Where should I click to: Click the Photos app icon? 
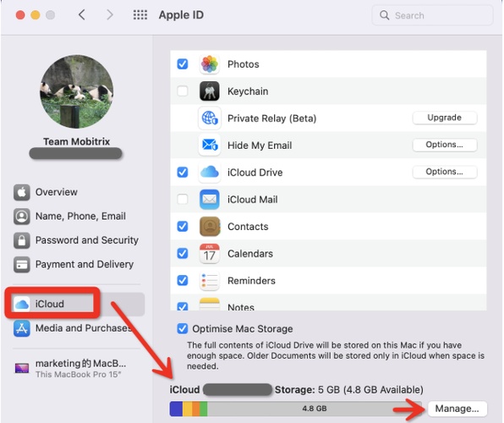pyautogui.click(x=209, y=64)
